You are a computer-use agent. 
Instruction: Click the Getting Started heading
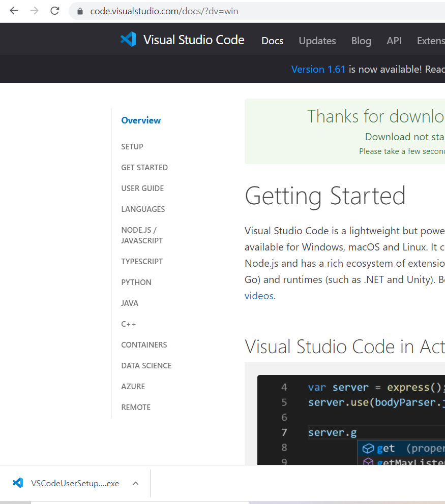tap(325, 196)
